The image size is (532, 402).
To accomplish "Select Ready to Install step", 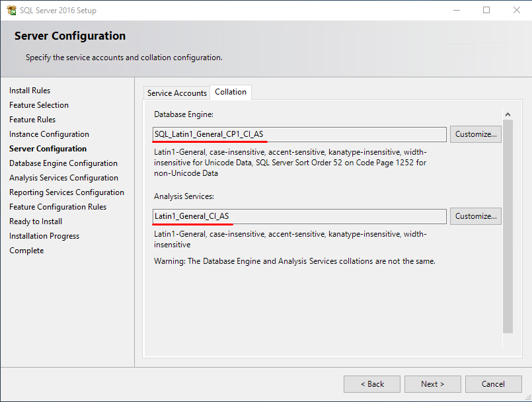I will (x=36, y=221).
